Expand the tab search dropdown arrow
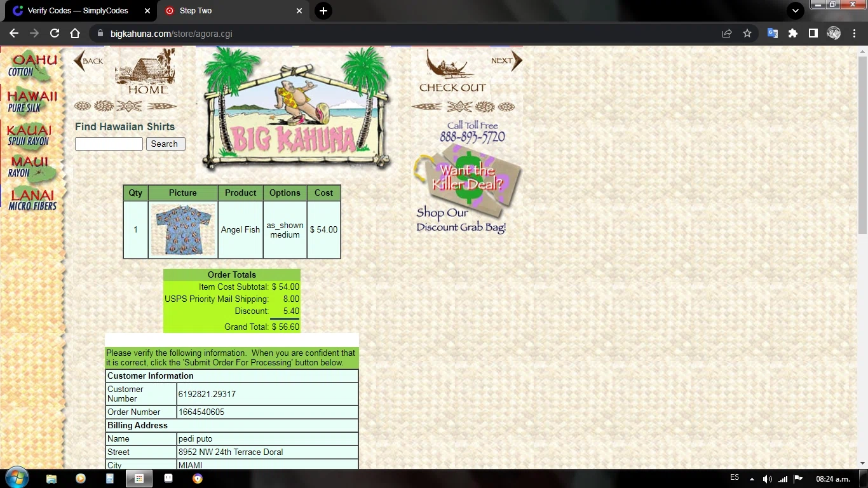The height and width of the screenshot is (488, 868). point(795,11)
